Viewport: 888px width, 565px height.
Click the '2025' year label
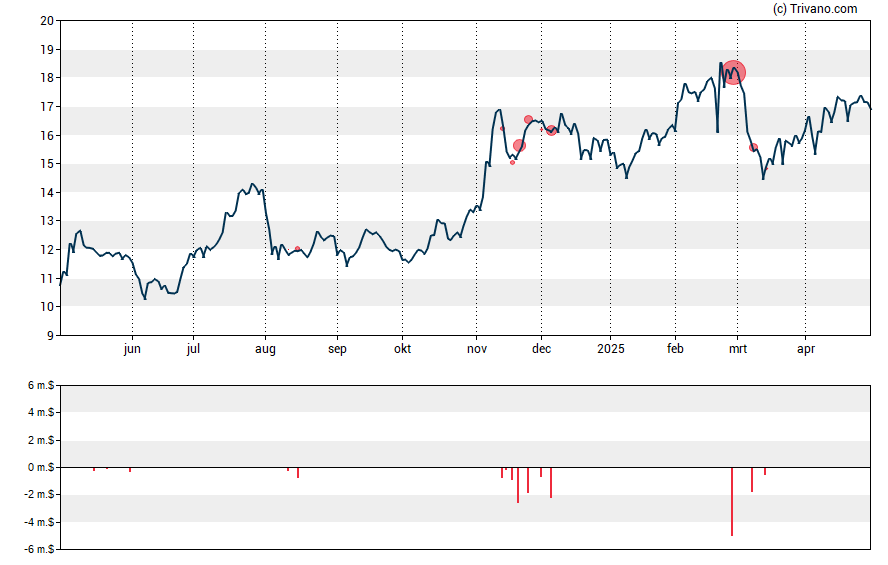coord(610,349)
